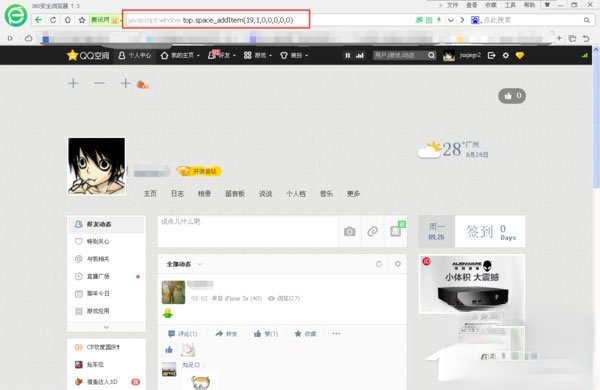Open the 查看 menu
The image size is (600, 390).
tap(471, 5)
